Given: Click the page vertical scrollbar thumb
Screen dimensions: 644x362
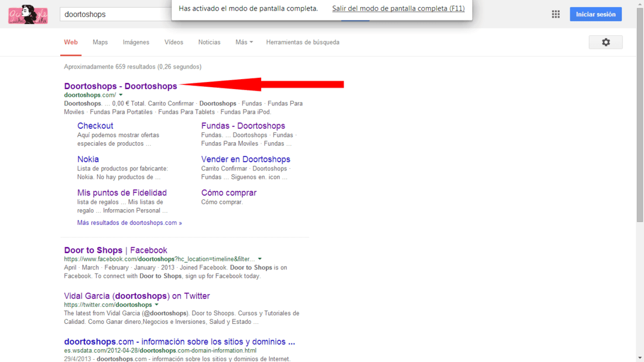Looking at the screenshot, I should coord(640,115).
